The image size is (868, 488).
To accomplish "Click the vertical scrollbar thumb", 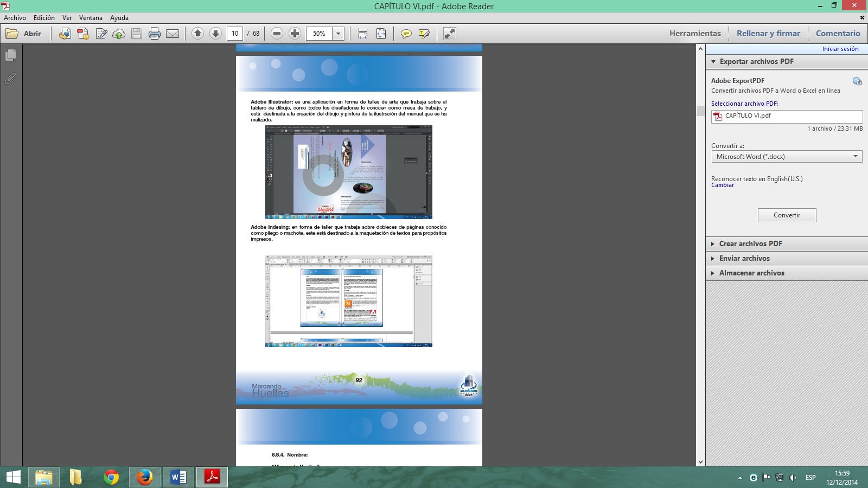I will pyautogui.click(x=700, y=111).
